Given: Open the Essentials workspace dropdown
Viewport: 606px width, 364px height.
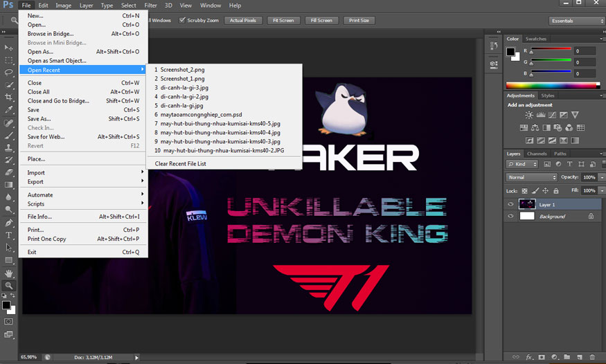Looking at the screenshot, I should point(576,21).
